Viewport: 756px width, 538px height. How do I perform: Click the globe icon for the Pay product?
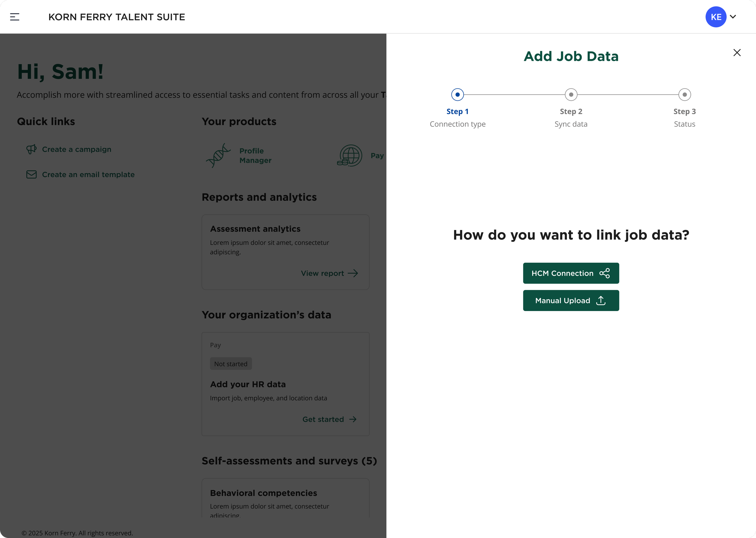pos(350,155)
